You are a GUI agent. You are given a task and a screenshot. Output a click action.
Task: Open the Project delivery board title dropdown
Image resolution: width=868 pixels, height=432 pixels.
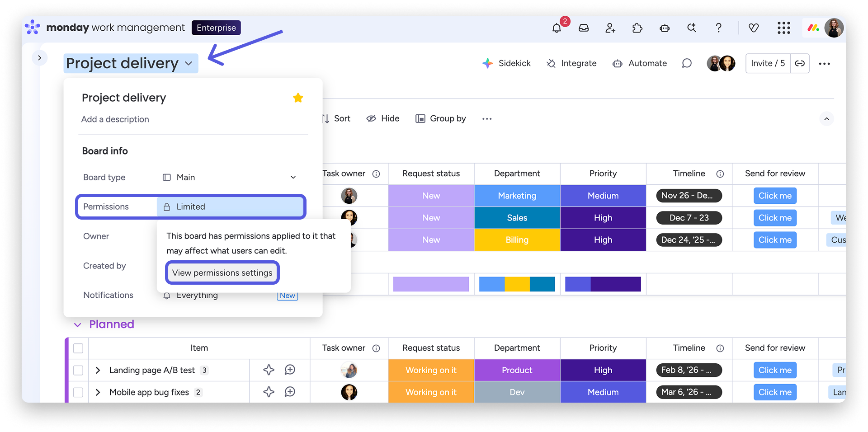point(131,63)
